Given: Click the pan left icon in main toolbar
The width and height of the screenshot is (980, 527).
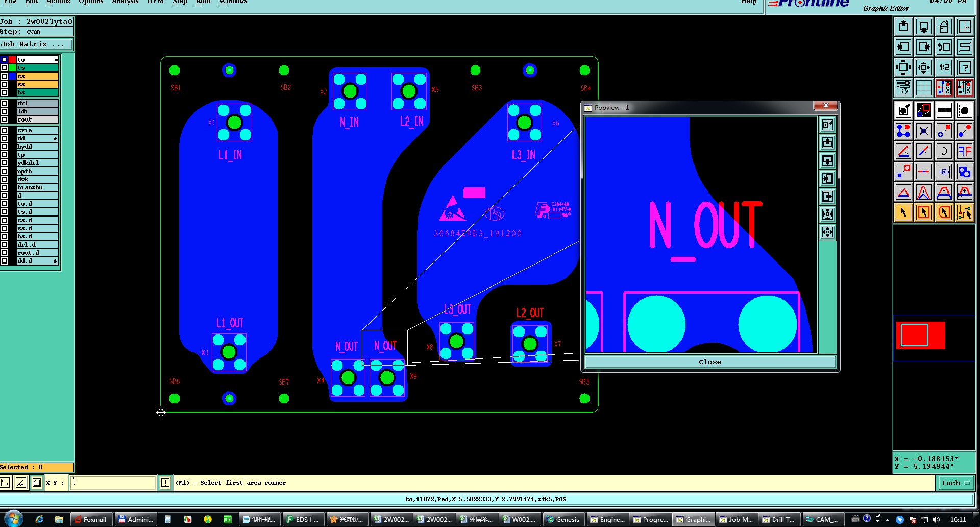Looking at the screenshot, I should (903, 47).
